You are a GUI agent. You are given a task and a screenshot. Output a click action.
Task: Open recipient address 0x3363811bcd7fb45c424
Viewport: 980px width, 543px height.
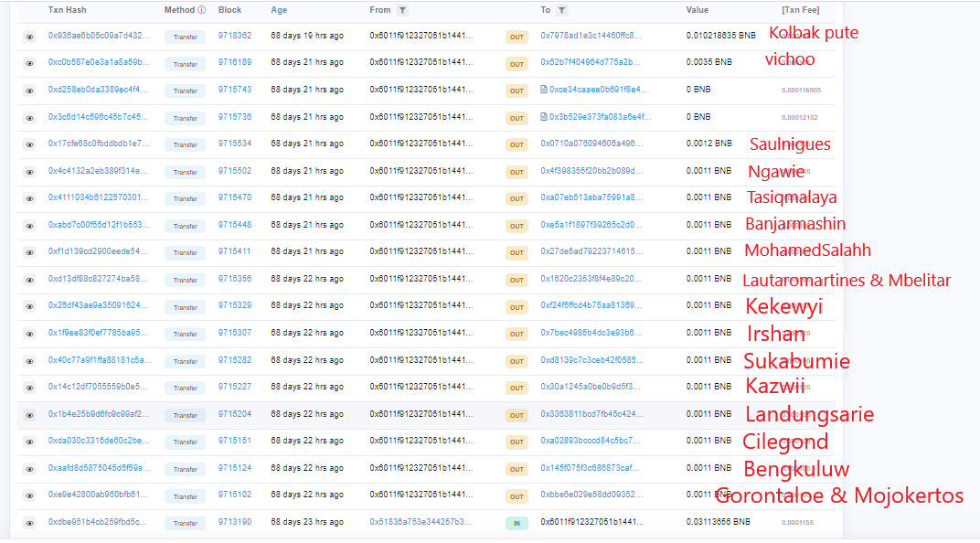[591, 414]
